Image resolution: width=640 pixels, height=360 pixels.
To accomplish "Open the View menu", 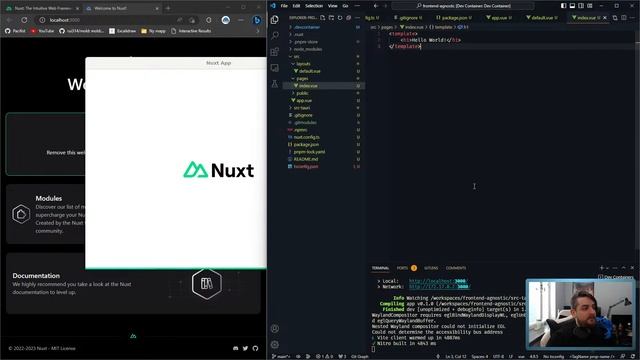I will pos(333,6).
